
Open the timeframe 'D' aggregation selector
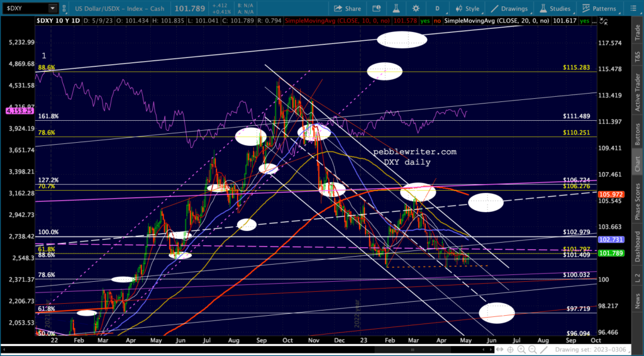[438, 8]
